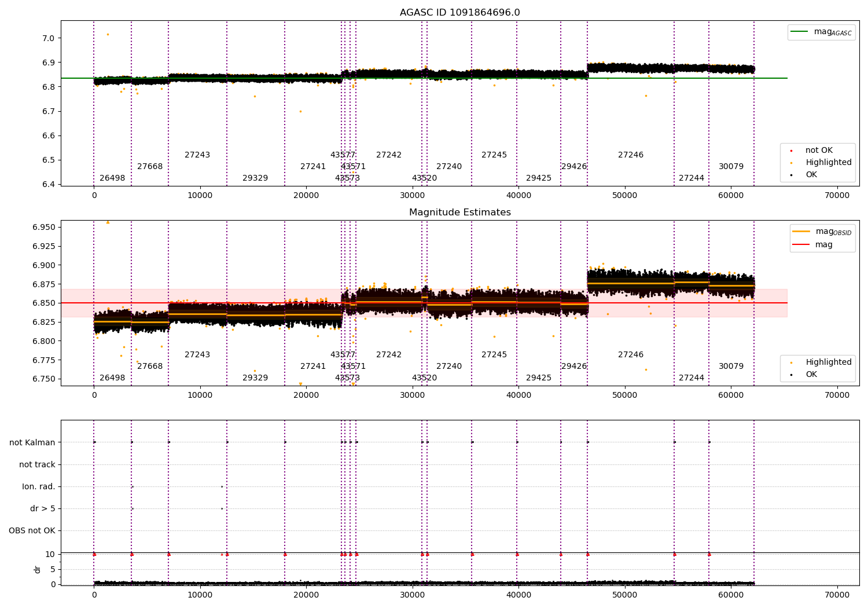Click obsid label 27241 in the top plot

coord(313,167)
